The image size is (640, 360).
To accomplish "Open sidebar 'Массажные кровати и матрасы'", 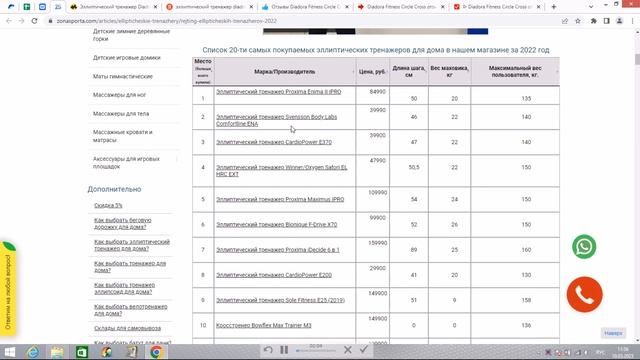I will coord(122,136).
